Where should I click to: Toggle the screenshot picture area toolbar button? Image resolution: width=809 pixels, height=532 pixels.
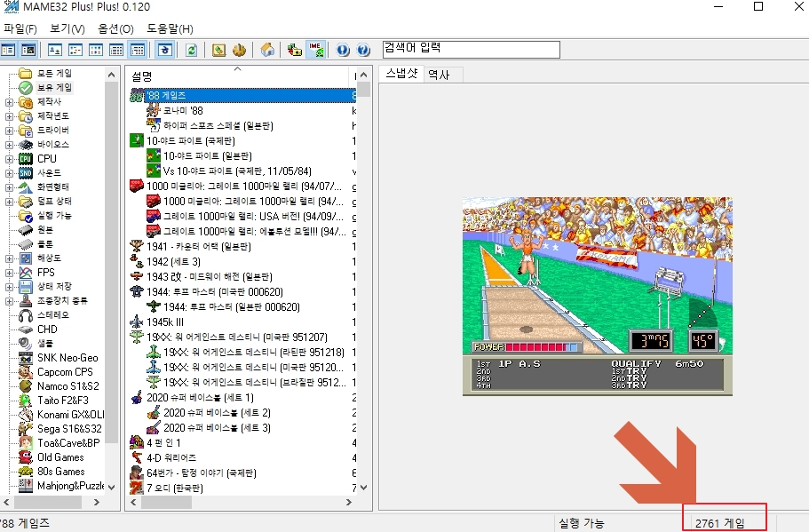[28, 50]
